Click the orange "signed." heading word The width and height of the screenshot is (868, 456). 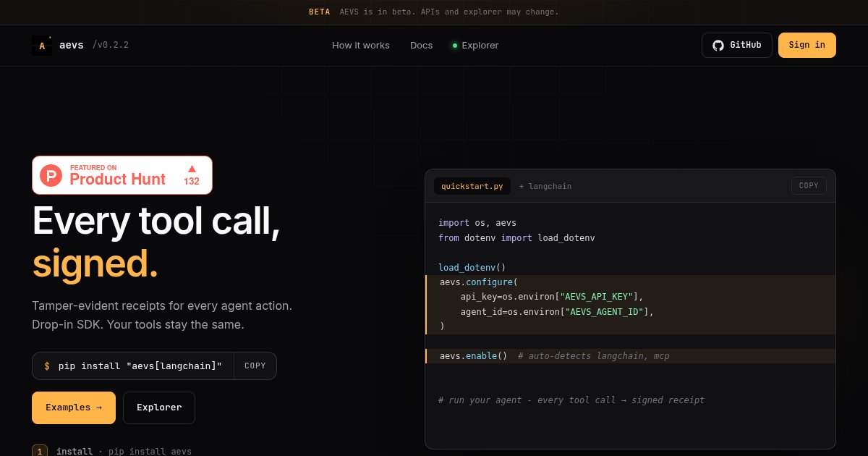click(x=95, y=263)
